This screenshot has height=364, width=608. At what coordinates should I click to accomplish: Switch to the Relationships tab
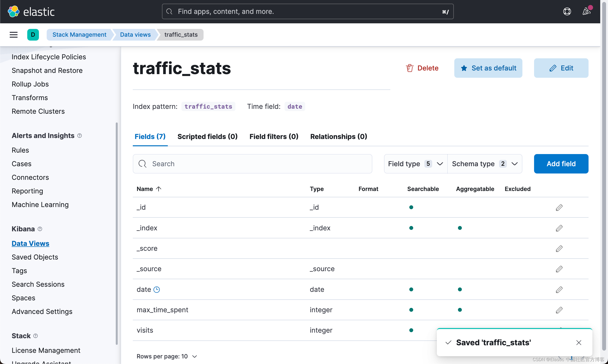(339, 137)
